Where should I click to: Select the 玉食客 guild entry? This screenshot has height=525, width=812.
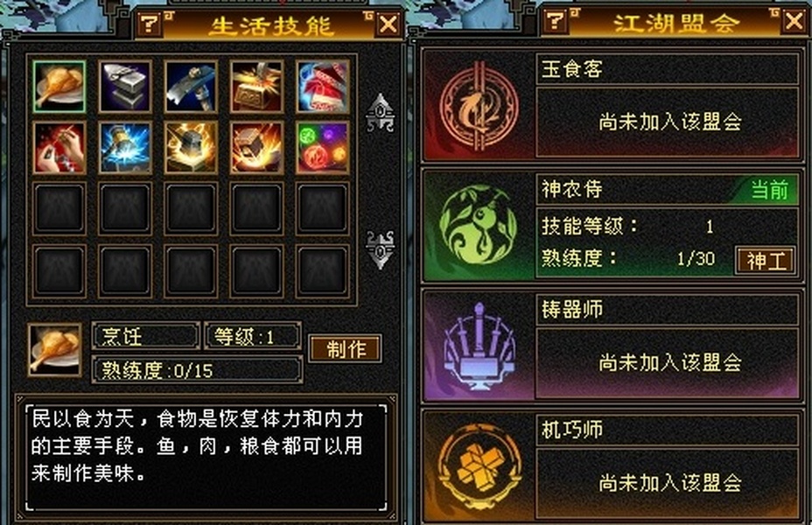[x=612, y=105]
